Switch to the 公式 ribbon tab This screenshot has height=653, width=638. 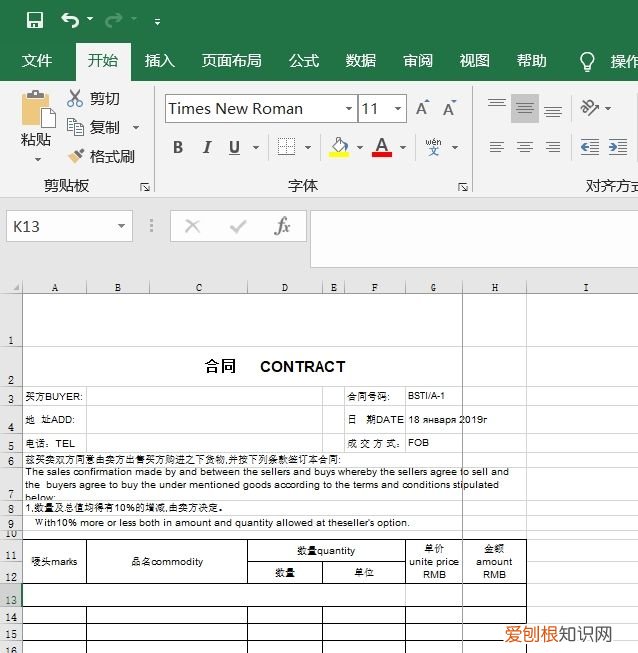pyautogui.click(x=304, y=61)
